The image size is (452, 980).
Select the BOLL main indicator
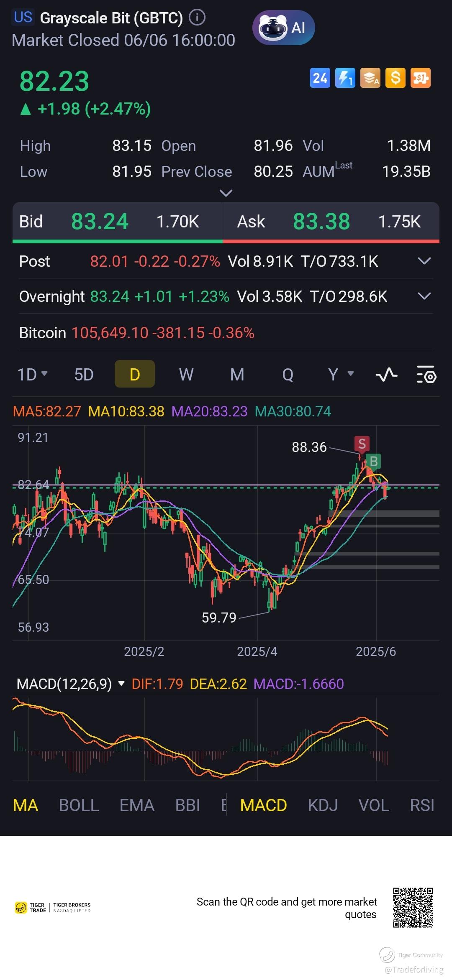79,805
